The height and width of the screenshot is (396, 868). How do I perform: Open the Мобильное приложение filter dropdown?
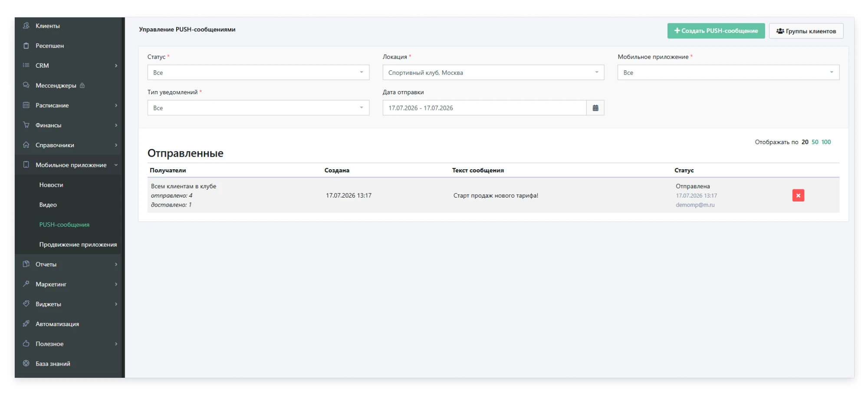[728, 73]
